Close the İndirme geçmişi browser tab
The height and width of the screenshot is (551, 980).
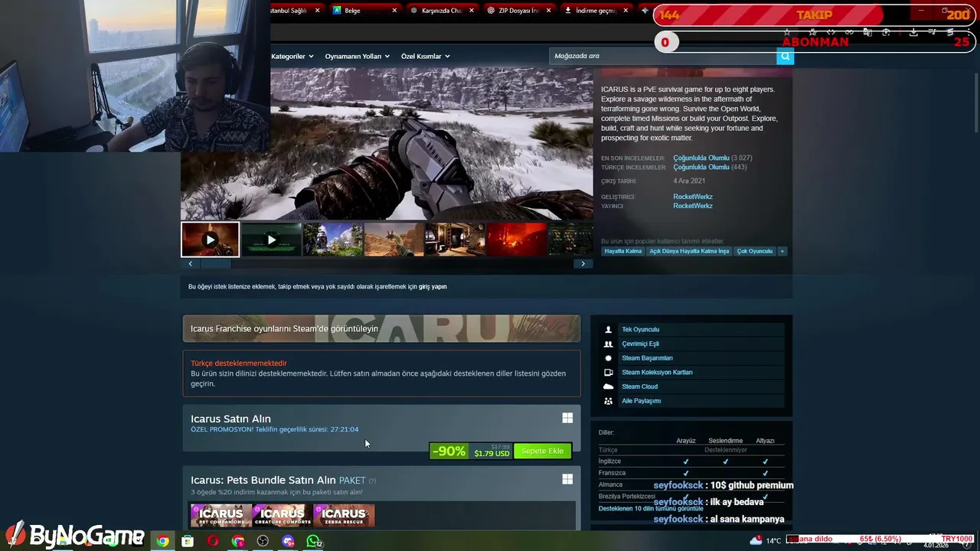(626, 10)
